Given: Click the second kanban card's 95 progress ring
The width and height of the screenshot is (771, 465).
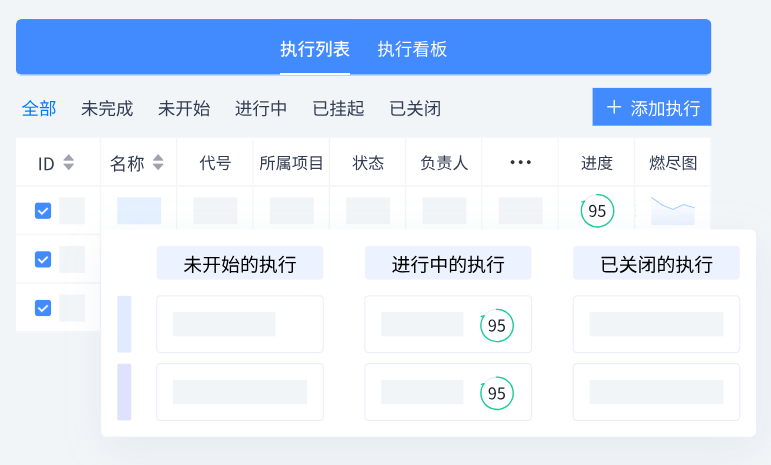Looking at the screenshot, I should click(x=496, y=393).
